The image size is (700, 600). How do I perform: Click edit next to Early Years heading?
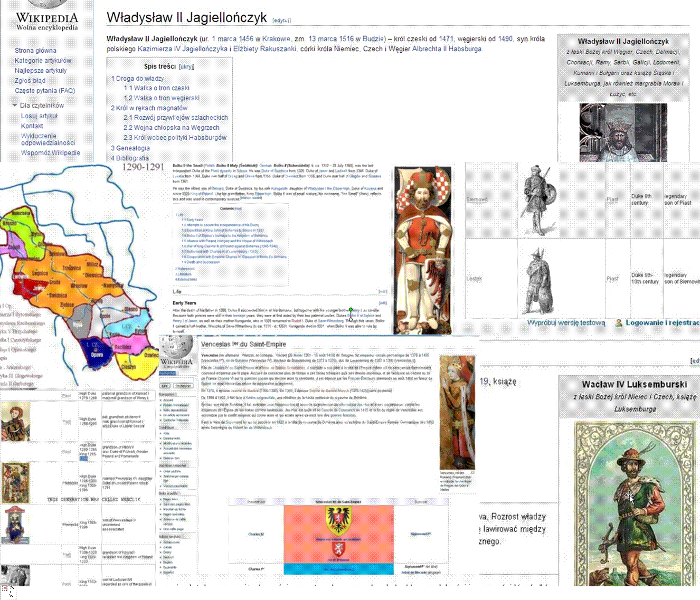tap(382, 303)
